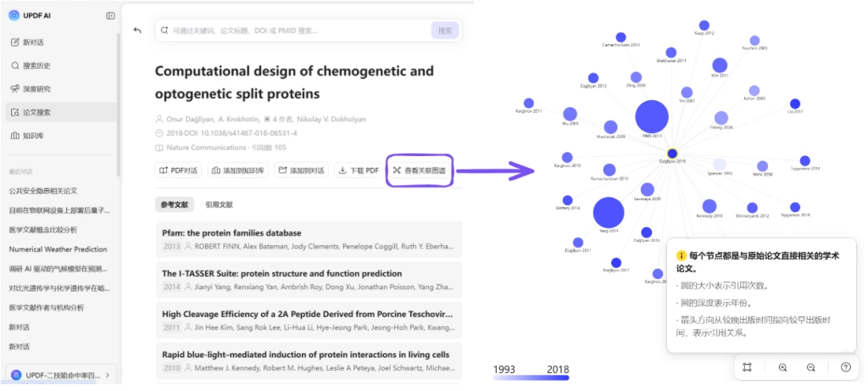868x391 pixels.
Task: Zoom in on the graph
Action: (x=782, y=367)
